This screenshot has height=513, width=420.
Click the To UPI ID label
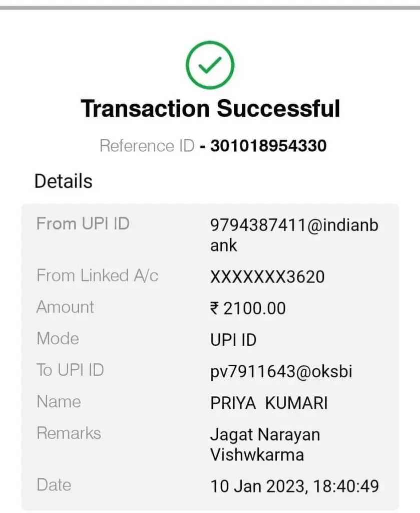click(71, 370)
